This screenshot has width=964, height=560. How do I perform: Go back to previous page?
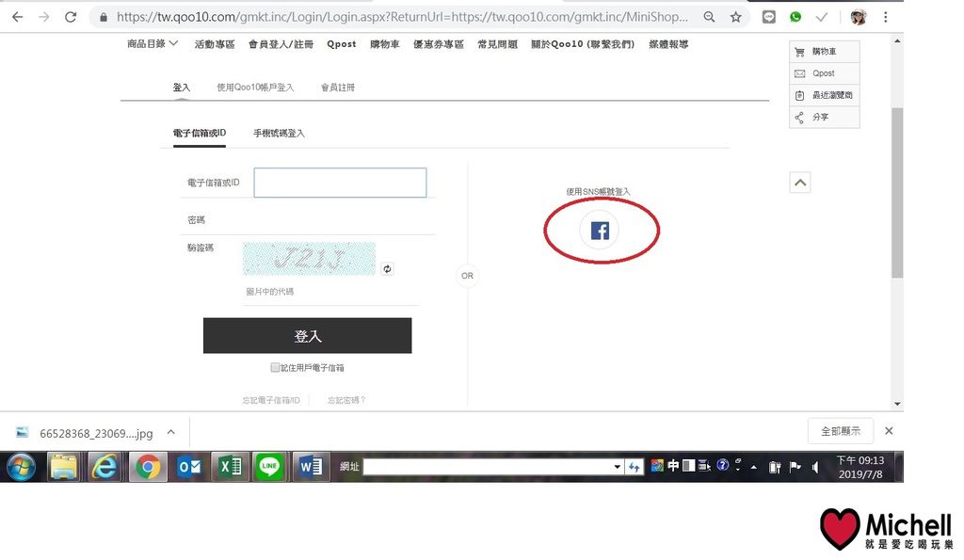coord(17,17)
